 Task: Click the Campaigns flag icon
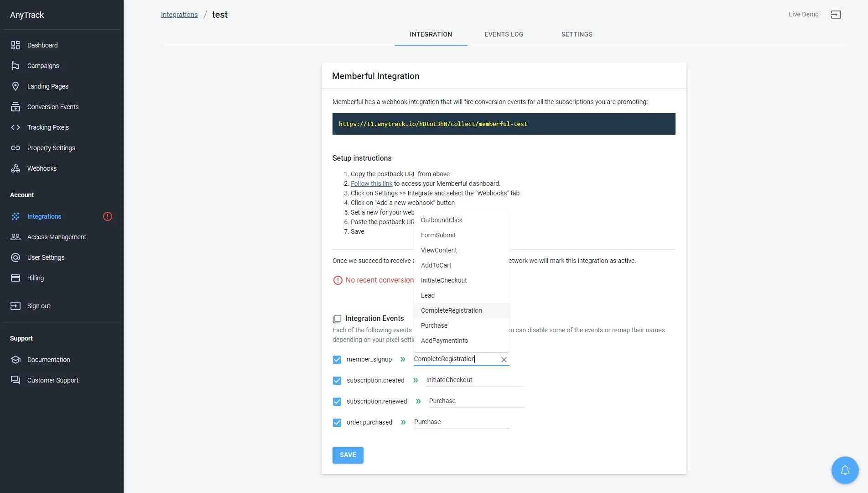pos(16,66)
